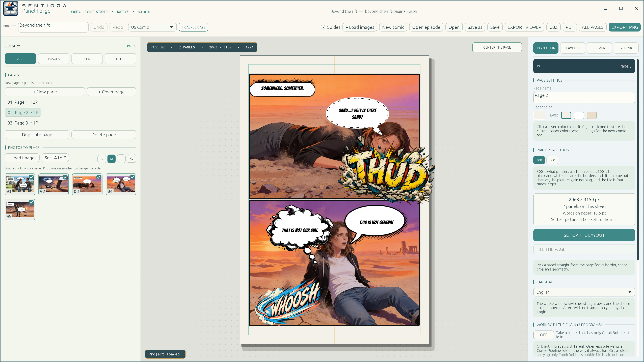Toggle the checkmark on photo thumbnail 05
Screen dimensions: 644x362
pos(31,202)
